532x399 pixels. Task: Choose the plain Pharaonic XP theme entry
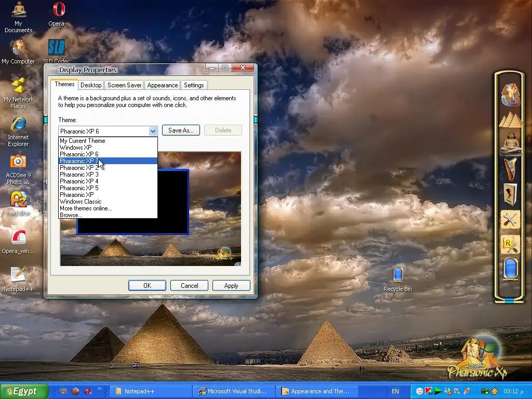coord(108,195)
